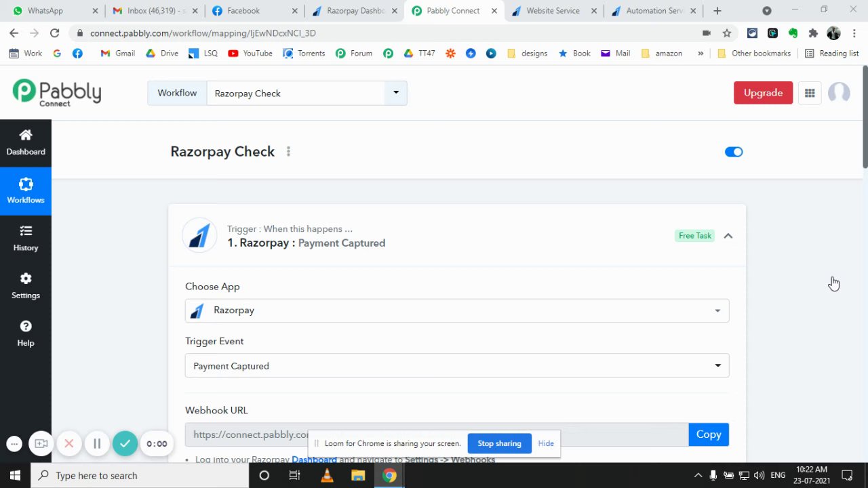Open History in sidebar
Screen dimensions: 868x488
pos(26,239)
